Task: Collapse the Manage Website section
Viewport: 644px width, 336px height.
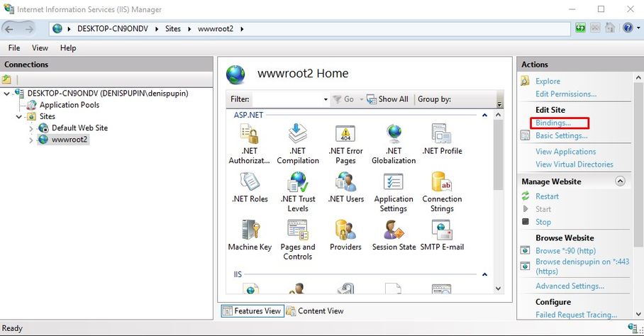Action: coord(620,181)
